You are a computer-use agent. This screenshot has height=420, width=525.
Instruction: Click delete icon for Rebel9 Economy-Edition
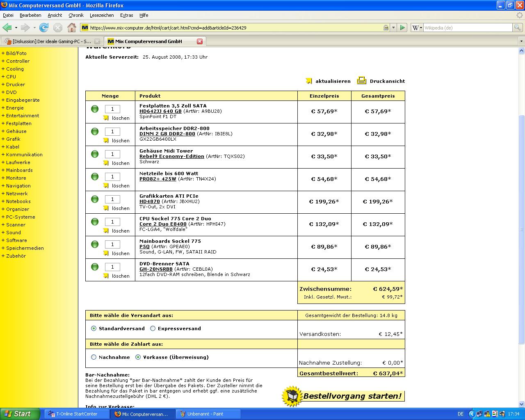click(106, 163)
